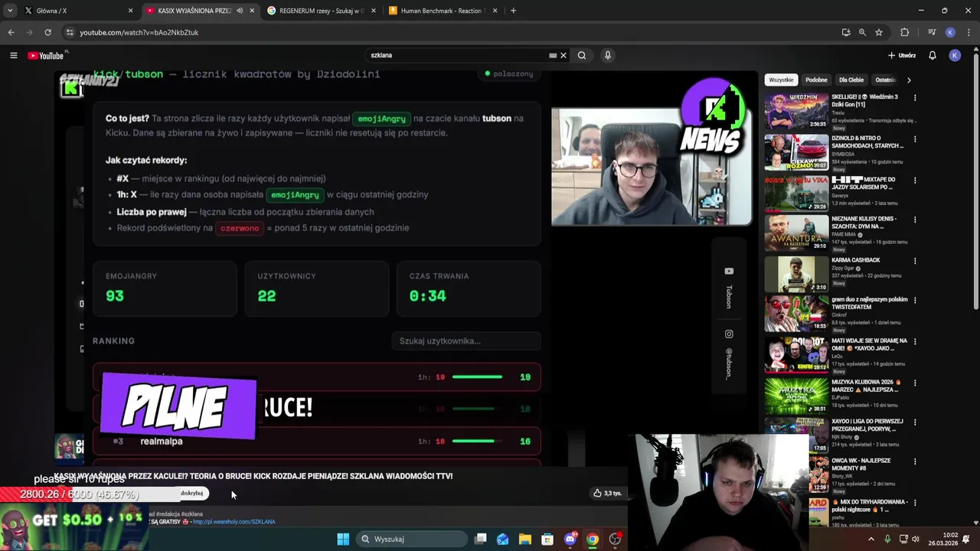This screenshot has width=980, height=551.
Task: Go back with the browser back arrow
Action: 11,32
